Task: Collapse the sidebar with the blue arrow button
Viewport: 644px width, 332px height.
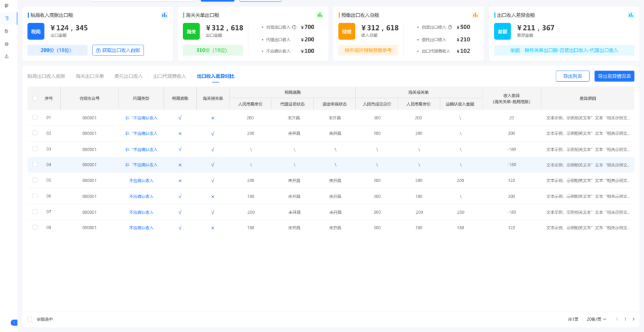Action: tap(14, 322)
